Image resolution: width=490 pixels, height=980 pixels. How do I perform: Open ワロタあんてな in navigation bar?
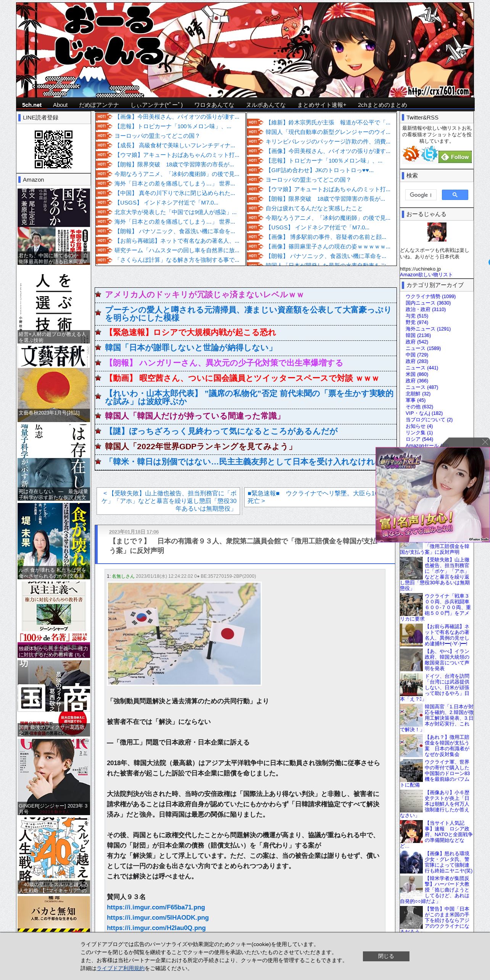tap(214, 105)
